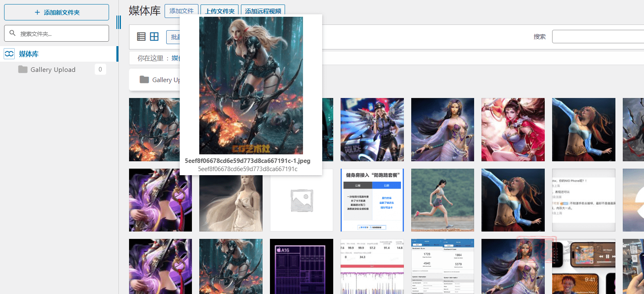Switch to list view icon

[x=141, y=37]
